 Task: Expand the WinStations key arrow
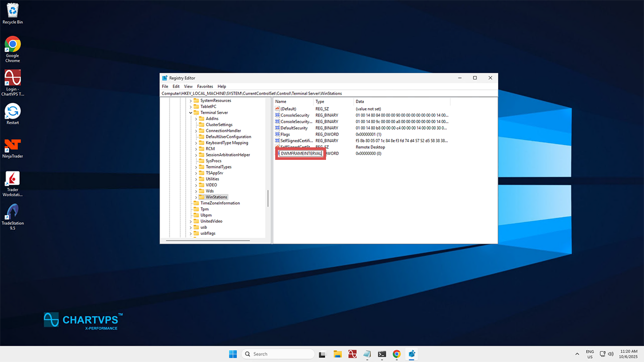tap(196, 197)
